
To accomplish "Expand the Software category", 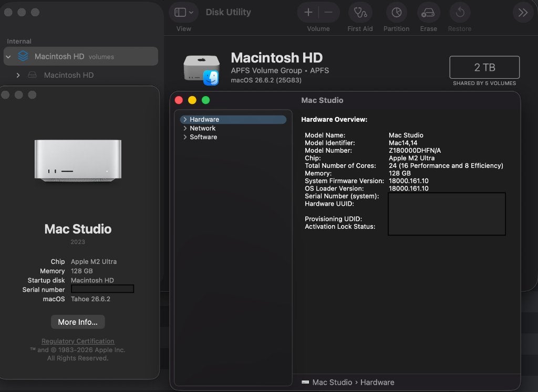I will [185, 137].
